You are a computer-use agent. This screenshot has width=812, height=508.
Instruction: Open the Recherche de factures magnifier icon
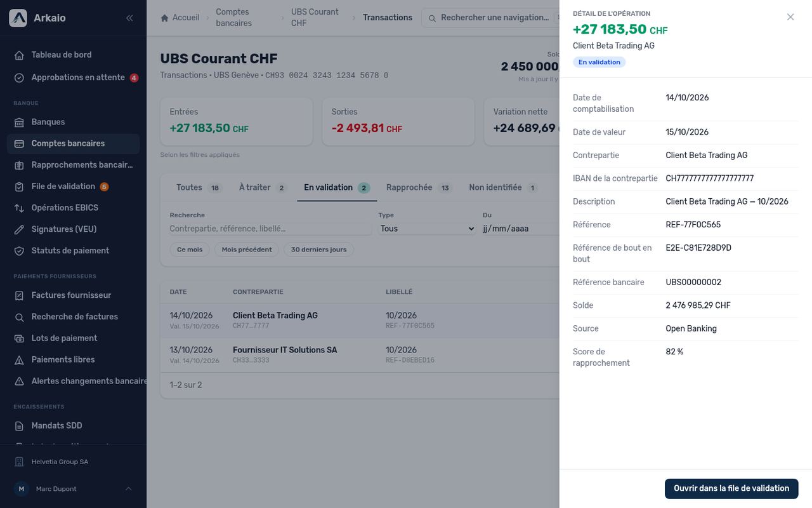click(x=19, y=317)
